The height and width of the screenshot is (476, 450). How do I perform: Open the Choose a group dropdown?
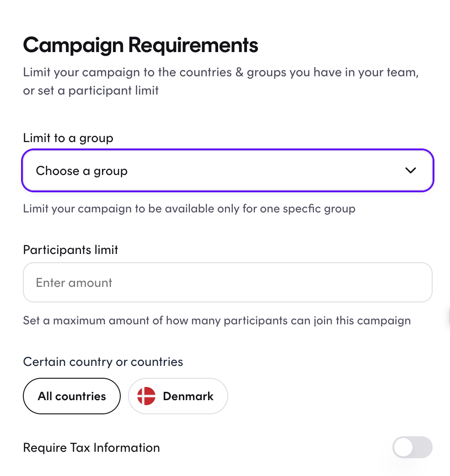coord(228,170)
